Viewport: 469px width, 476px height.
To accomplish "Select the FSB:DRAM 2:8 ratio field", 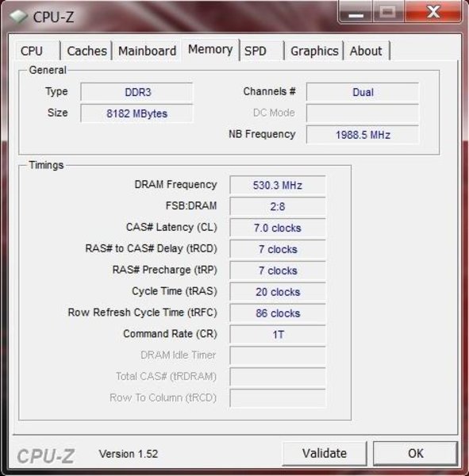I will [x=278, y=206].
